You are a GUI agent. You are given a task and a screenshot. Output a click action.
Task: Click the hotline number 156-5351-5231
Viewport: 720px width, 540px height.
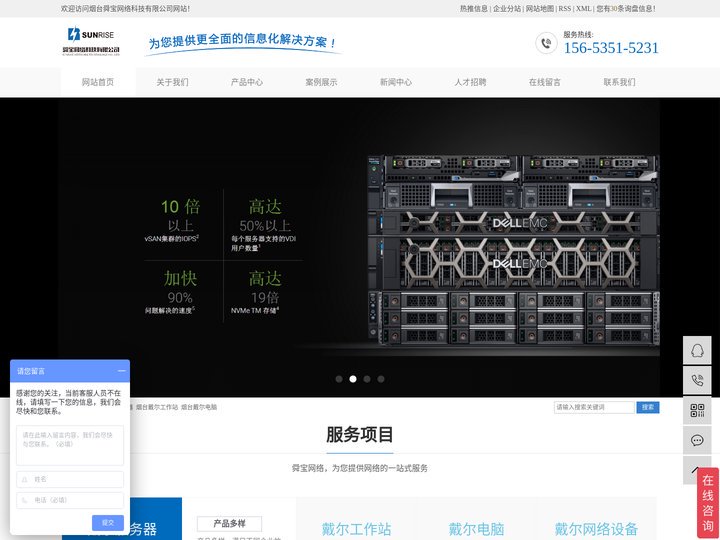(x=611, y=48)
